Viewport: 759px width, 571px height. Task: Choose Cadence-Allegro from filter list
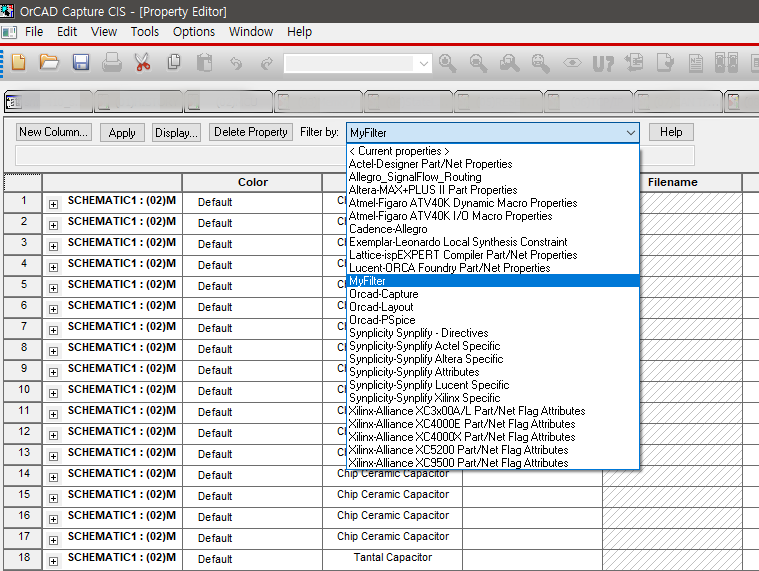[493, 229]
